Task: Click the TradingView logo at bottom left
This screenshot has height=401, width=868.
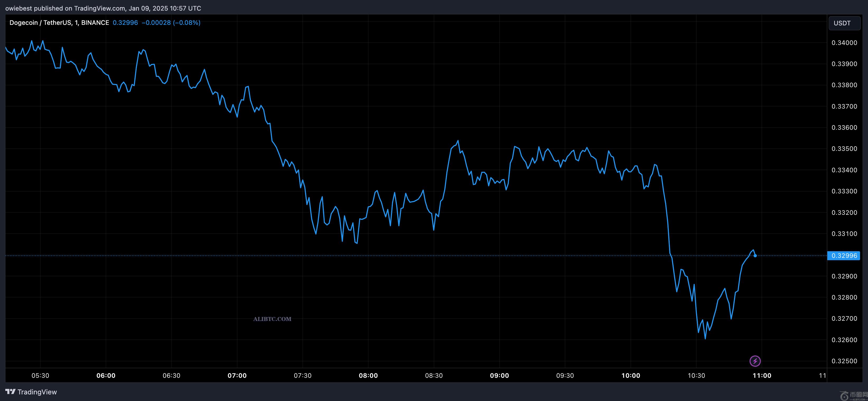Action: point(31,392)
